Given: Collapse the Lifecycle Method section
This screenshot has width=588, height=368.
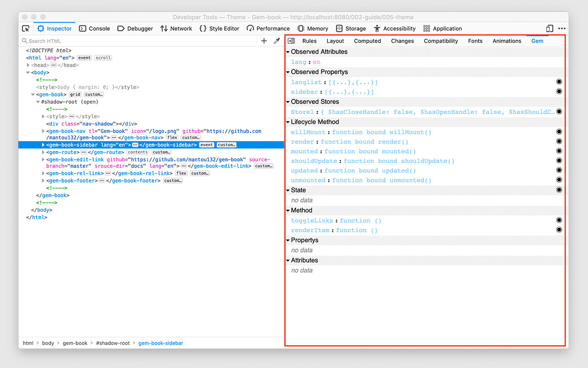Looking at the screenshot, I should (288, 122).
